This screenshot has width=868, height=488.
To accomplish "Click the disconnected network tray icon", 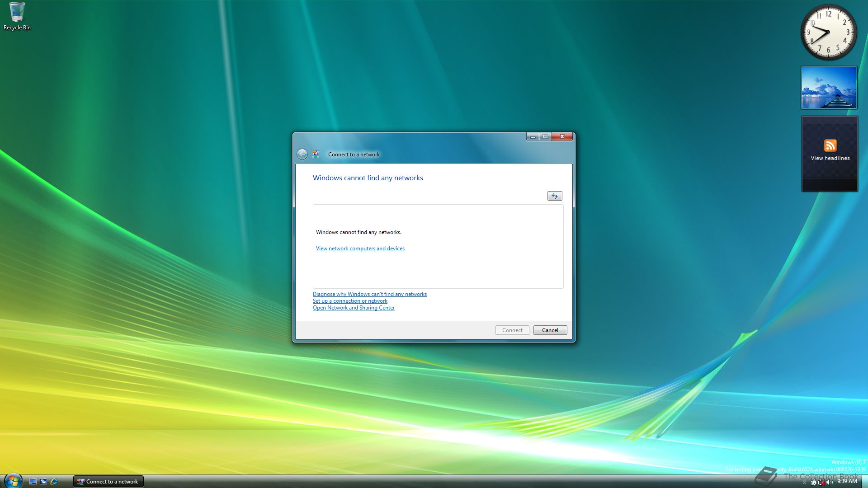I will 821,482.
